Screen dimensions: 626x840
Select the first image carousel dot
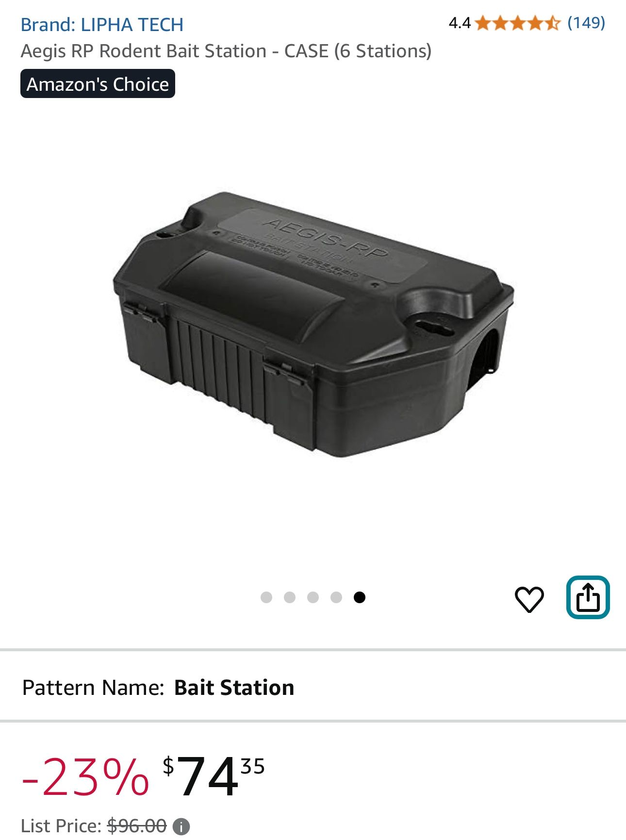click(x=266, y=597)
